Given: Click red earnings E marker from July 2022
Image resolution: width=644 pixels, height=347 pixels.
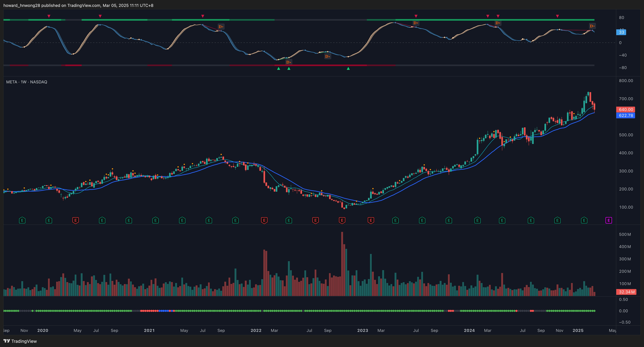Looking at the screenshot, I should (315, 220).
